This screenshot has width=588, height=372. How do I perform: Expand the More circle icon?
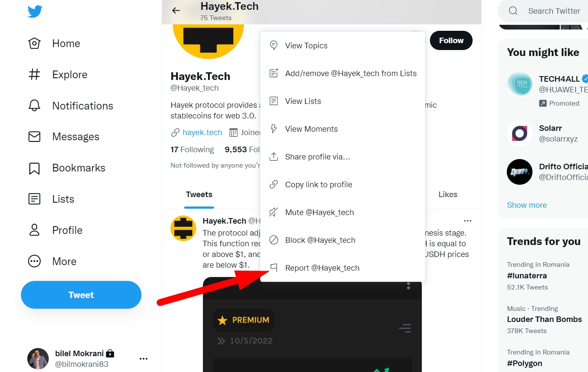(34, 261)
